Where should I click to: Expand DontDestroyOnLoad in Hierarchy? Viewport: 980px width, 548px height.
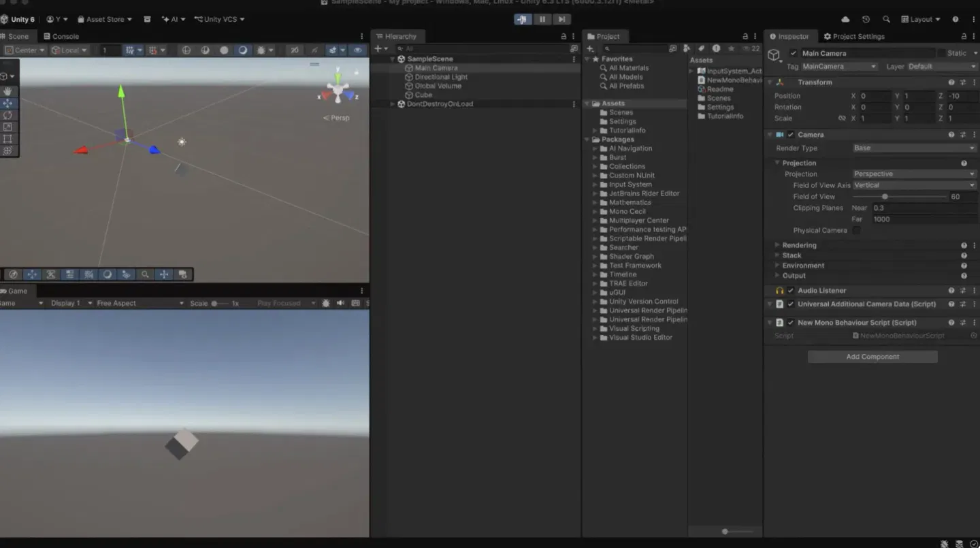coord(393,104)
